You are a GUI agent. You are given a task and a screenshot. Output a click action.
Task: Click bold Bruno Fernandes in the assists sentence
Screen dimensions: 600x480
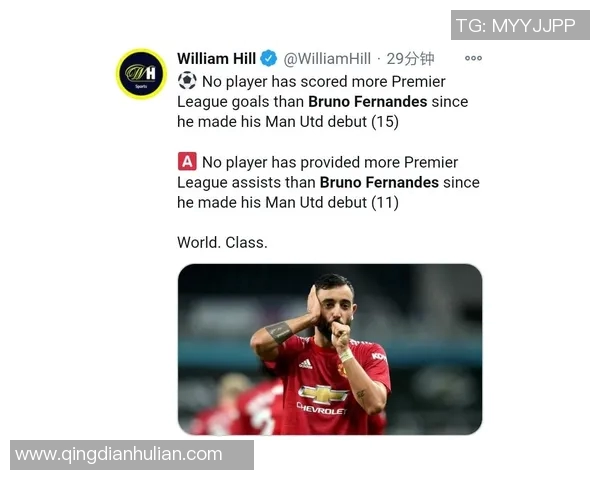pos(379,182)
